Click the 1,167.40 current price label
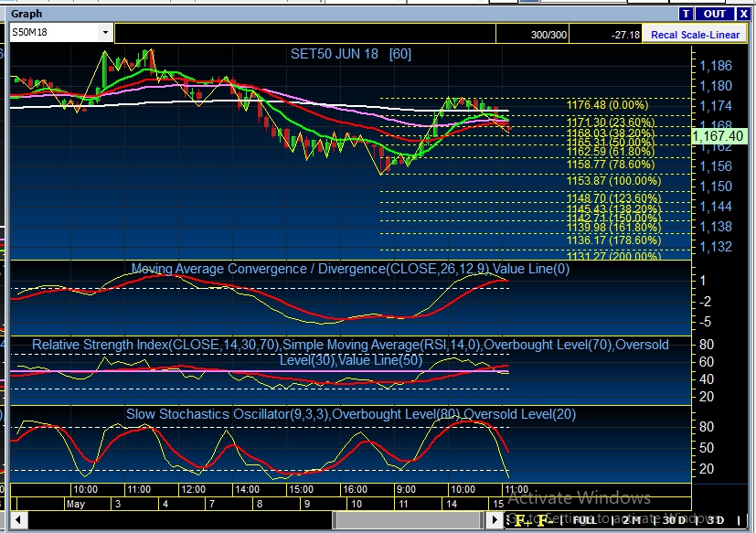The width and height of the screenshot is (756, 533). click(718, 136)
